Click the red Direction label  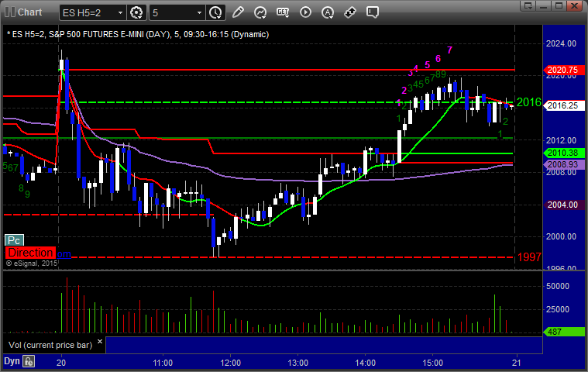[x=30, y=253]
